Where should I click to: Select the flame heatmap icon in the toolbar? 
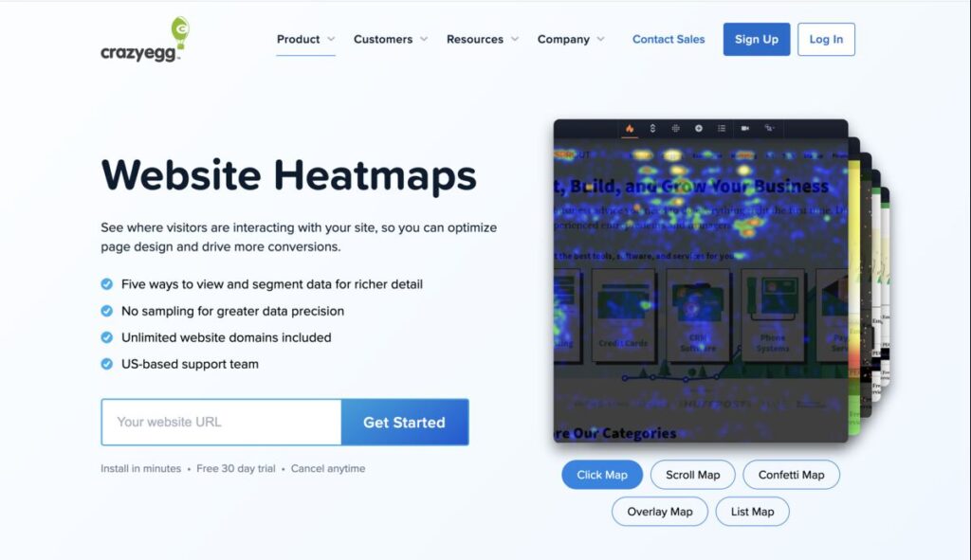coord(629,128)
